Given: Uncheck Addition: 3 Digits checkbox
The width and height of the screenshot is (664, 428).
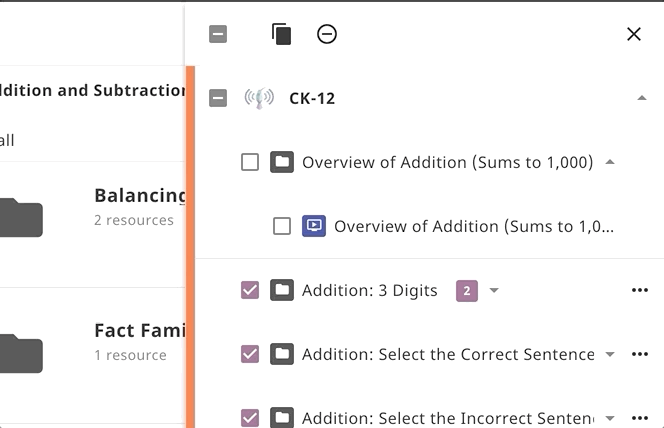Looking at the screenshot, I should click(x=250, y=290).
